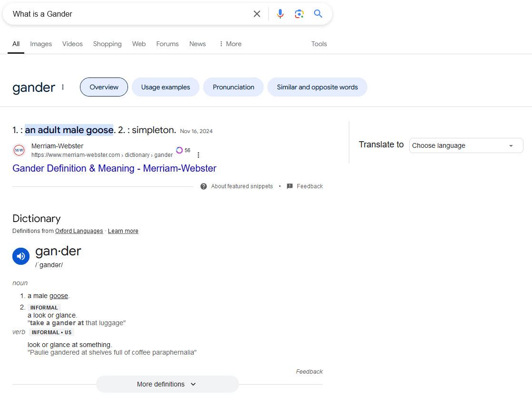Screen dimensions: 532x396
Task: Click the Merriam-Webster site favicon
Action: pyautogui.click(x=19, y=150)
